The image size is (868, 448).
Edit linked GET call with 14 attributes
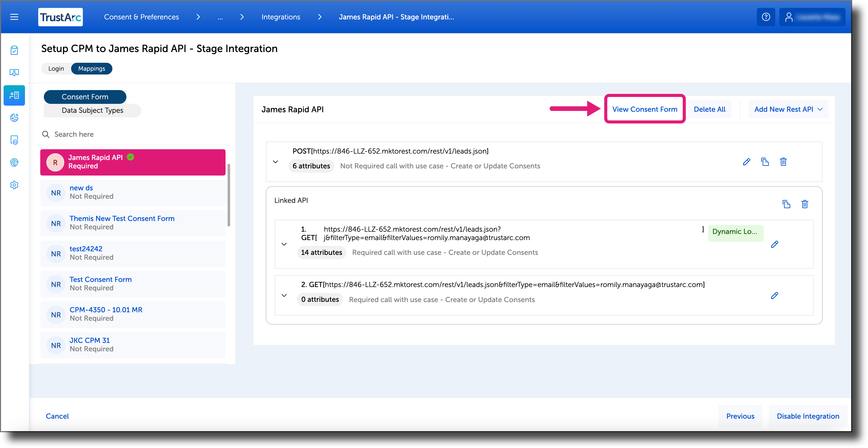pos(774,244)
